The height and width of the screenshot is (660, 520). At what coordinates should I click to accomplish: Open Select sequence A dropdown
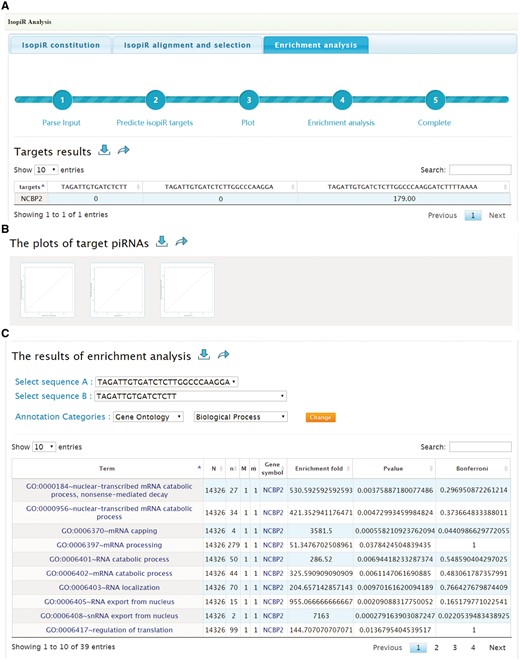point(167,382)
